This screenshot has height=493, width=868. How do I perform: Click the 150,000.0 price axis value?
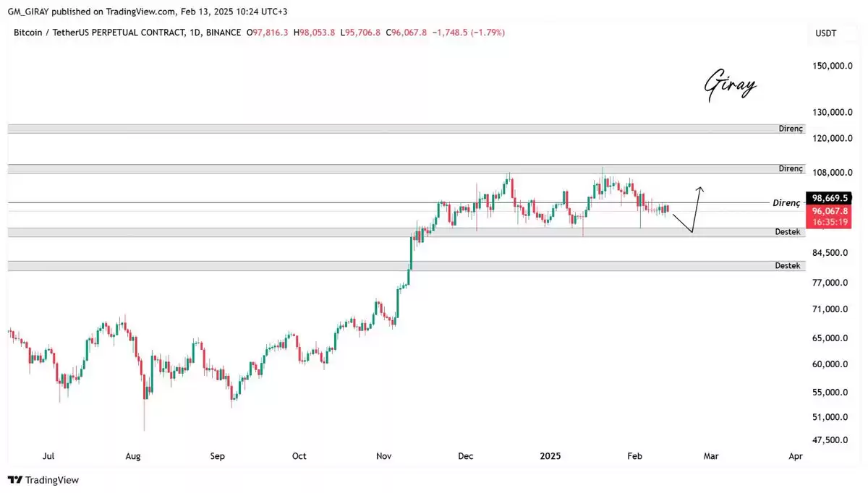click(834, 66)
